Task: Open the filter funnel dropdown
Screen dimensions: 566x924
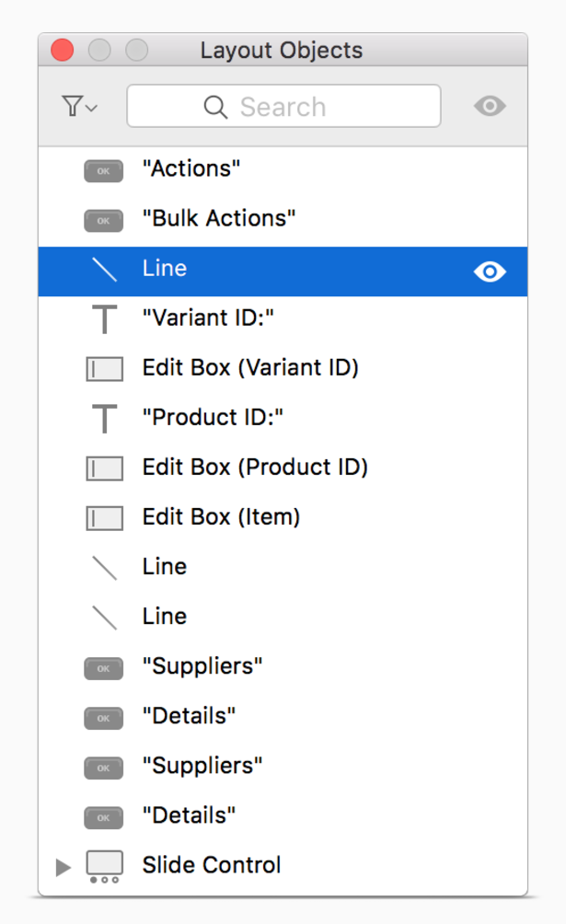Action: [x=79, y=106]
